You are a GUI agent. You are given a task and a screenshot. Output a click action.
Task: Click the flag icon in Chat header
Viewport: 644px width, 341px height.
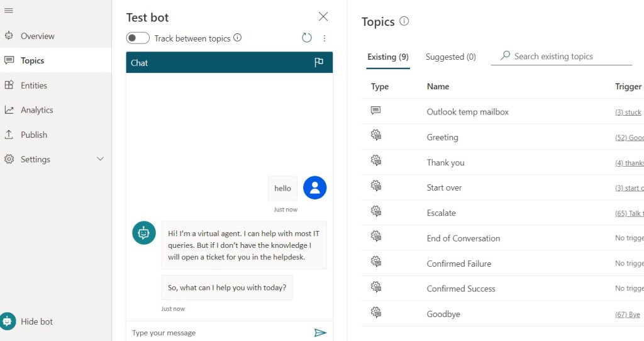[319, 62]
